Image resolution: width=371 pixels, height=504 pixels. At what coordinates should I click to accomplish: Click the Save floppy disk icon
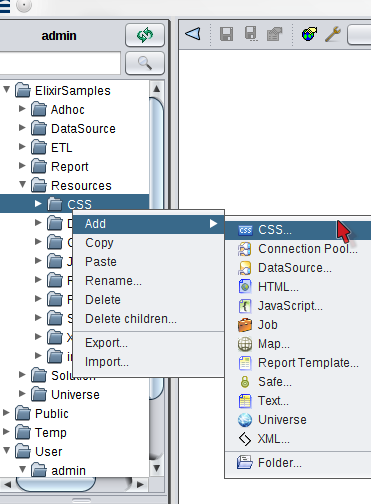pyautogui.click(x=226, y=34)
